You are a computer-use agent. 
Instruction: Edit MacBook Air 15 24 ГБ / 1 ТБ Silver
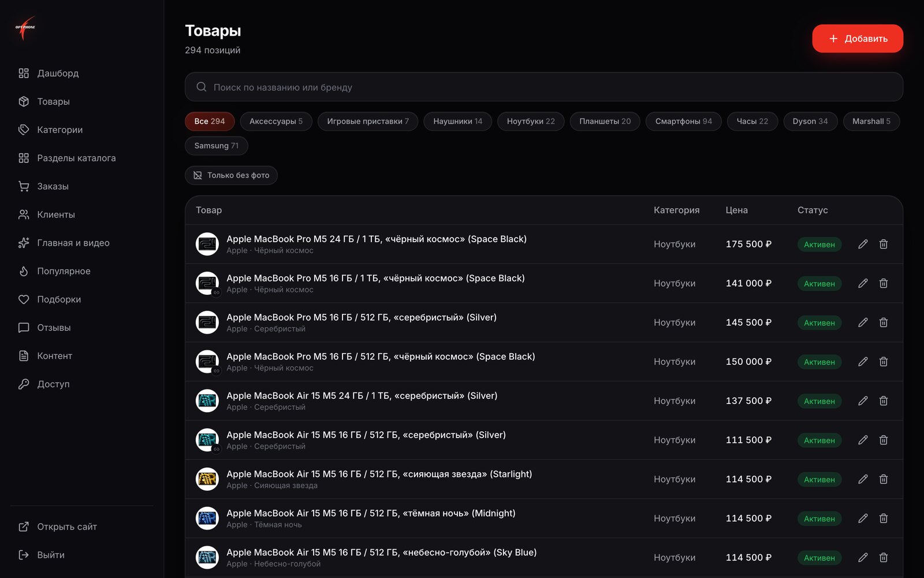click(863, 401)
